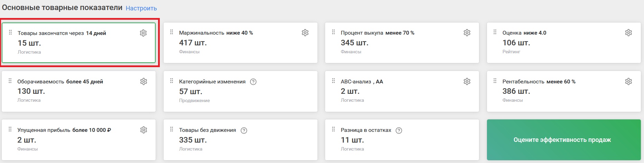Image resolution: width=644 pixels, height=163 pixels.
Task: Click drag handle of Товары без движения card
Action: point(172,129)
